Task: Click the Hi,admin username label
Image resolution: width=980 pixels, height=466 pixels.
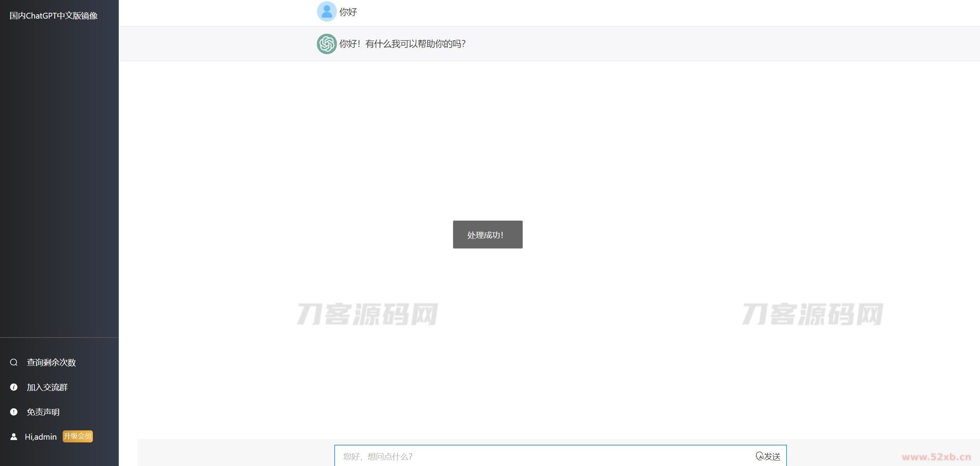Action: pyautogui.click(x=41, y=437)
